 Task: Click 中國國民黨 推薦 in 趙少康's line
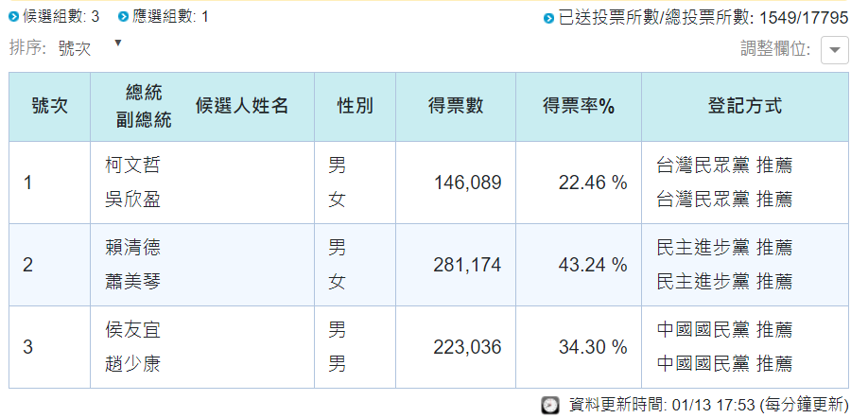(724, 364)
